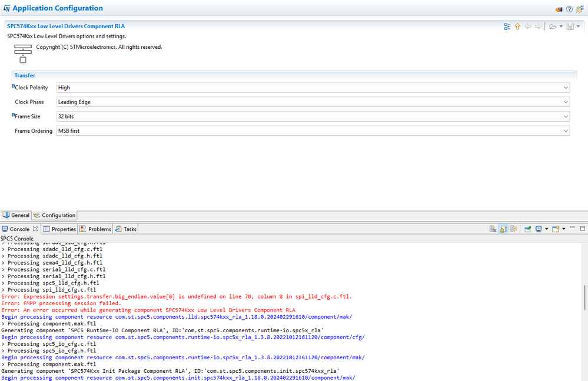Navigate back with the left arrow icon
This screenshot has width=588, height=381.
(527, 26)
